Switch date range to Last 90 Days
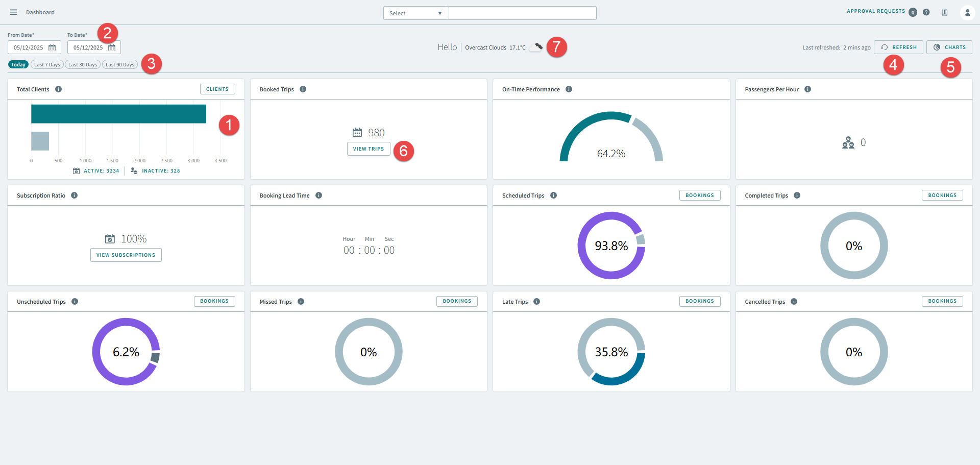The image size is (980, 465). click(x=119, y=64)
